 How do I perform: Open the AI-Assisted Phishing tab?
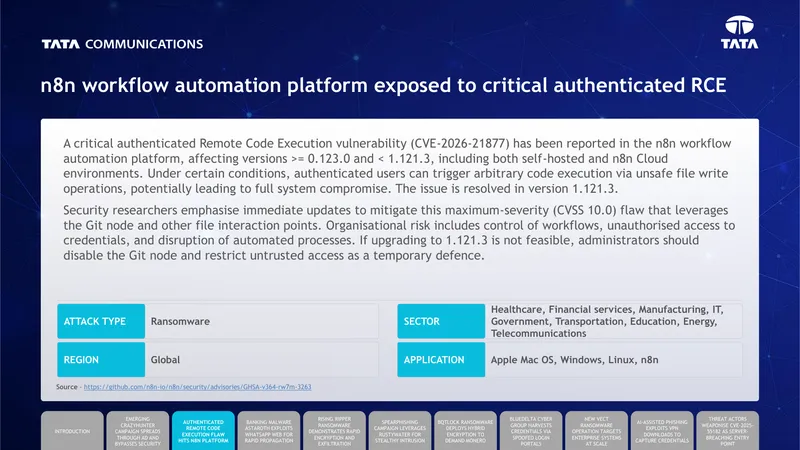click(x=662, y=431)
